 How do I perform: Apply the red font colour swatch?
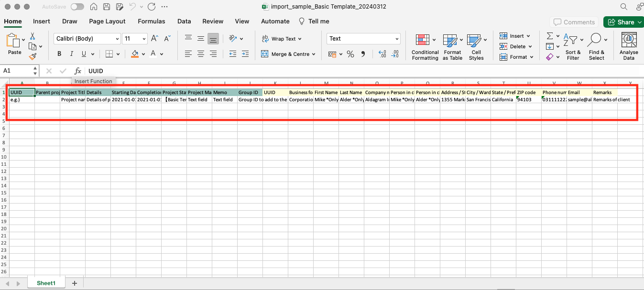[x=154, y=54]
